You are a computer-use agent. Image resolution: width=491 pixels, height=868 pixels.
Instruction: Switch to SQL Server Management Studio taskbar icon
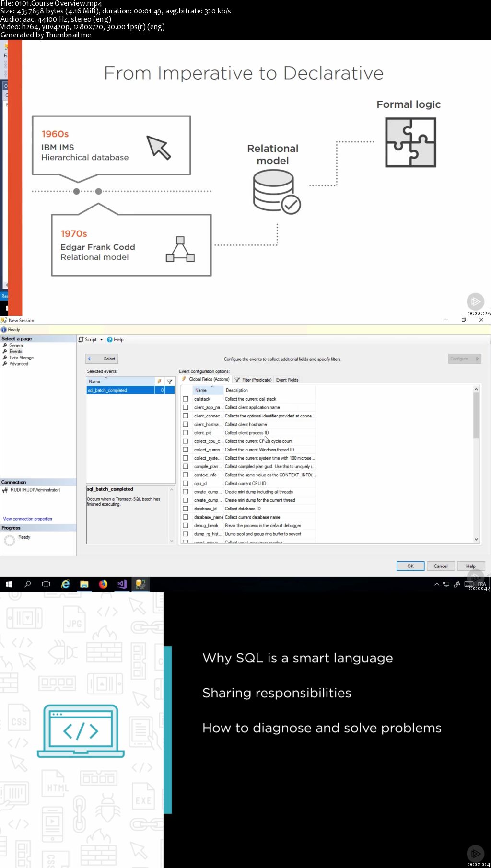140,584
